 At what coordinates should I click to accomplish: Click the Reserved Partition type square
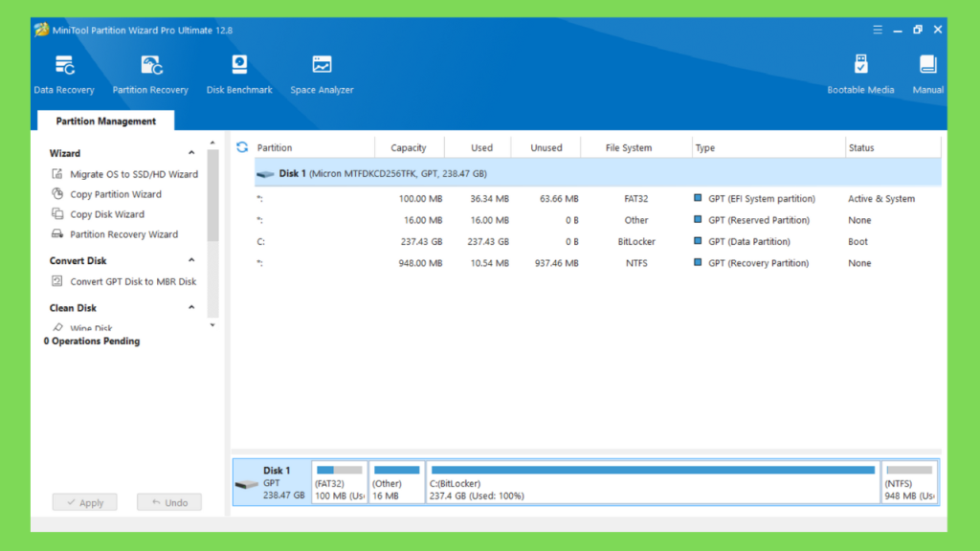(698, 219)
